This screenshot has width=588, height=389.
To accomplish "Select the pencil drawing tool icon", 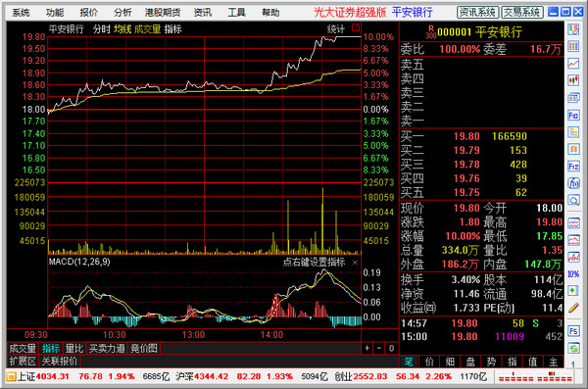I will [x=573, y=308].
